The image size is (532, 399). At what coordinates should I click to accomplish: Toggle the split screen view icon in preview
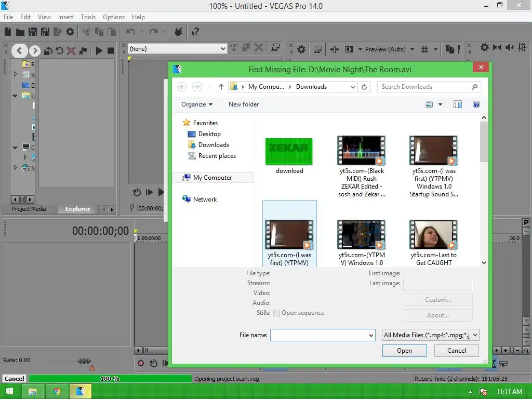click(349, 49)
